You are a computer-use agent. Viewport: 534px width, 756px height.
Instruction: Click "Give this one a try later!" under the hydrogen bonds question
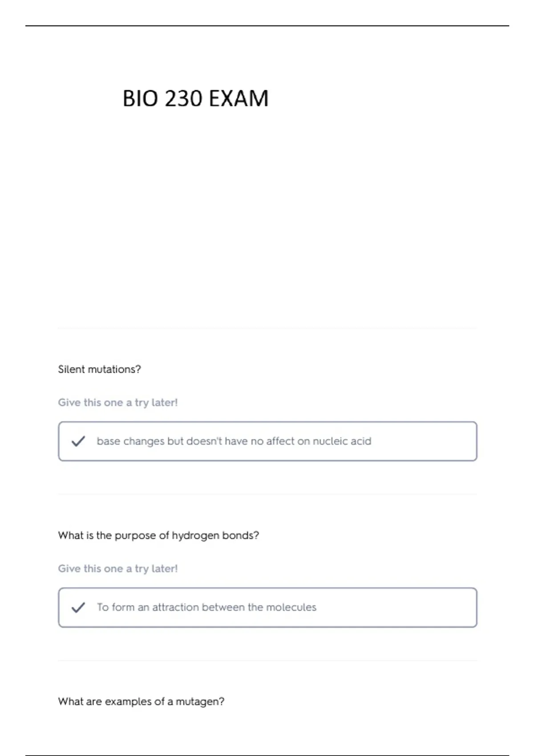[x=118, y=569]
